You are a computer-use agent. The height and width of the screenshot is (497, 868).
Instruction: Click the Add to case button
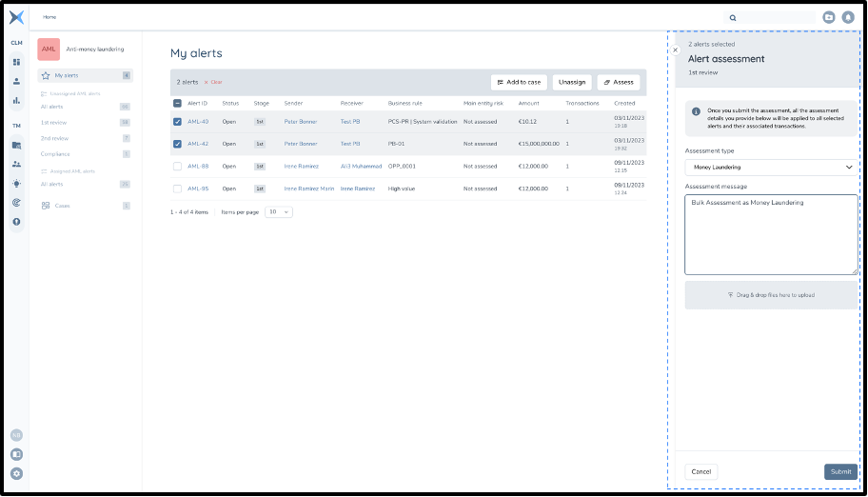[519, 82]
